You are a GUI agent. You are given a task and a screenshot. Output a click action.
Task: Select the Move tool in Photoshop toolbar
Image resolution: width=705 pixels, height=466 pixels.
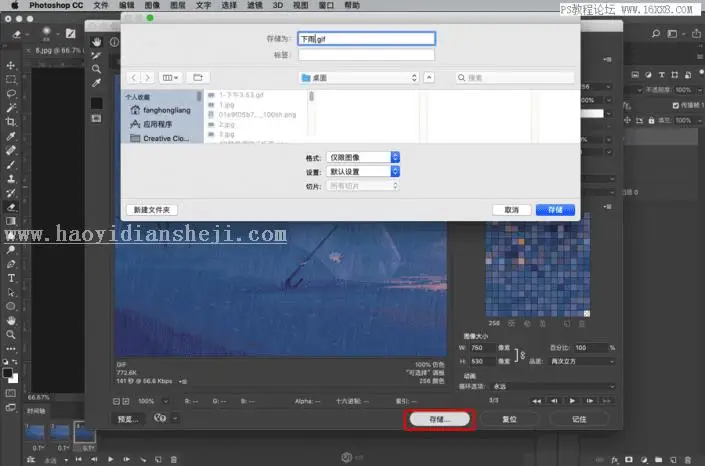11,66
